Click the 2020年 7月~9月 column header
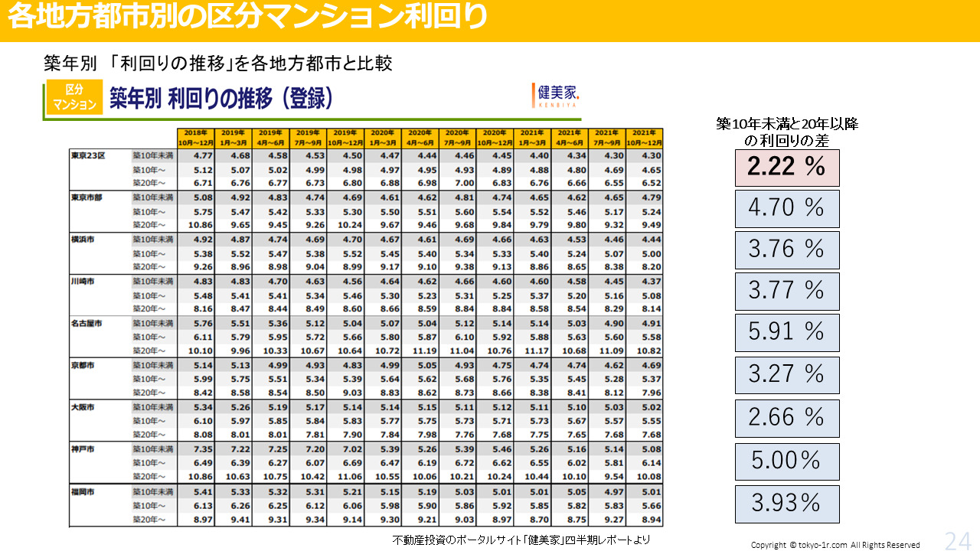The image size is (980, 551). (457, 138)
